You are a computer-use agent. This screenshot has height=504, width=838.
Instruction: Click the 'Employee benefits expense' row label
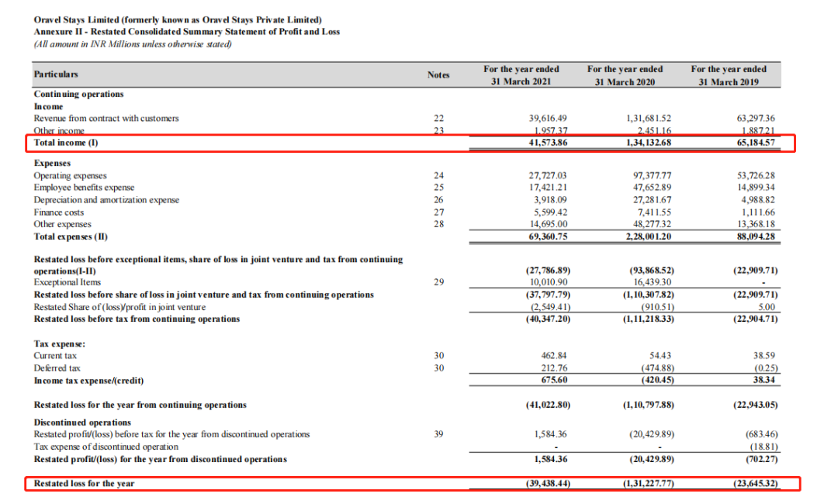click(x=84, y=188)
